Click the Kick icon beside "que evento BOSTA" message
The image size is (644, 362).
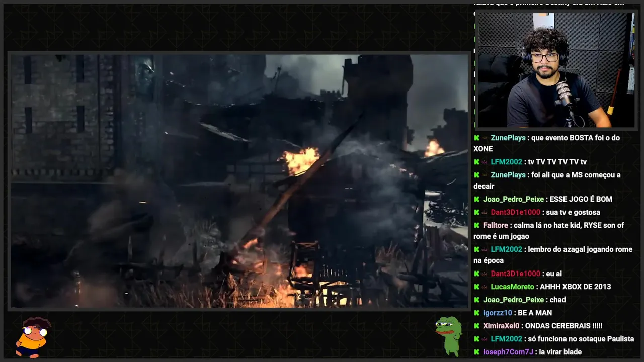[x=476, y=138]
